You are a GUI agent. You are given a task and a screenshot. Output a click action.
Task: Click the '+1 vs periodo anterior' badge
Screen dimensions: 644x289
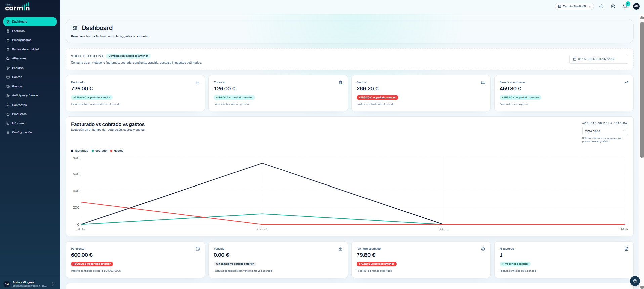coord(515,264)
